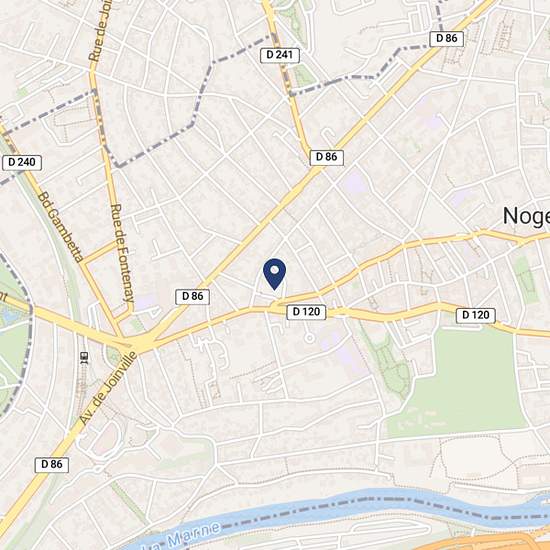This screenshot has width=550, height=550.
Task: Select the small blue pond in the left park
Action: point(9,316)
